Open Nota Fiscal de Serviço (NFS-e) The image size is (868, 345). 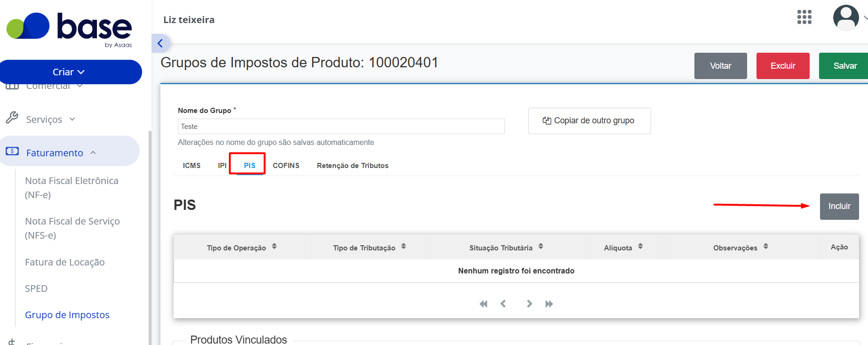pos(72,228)
